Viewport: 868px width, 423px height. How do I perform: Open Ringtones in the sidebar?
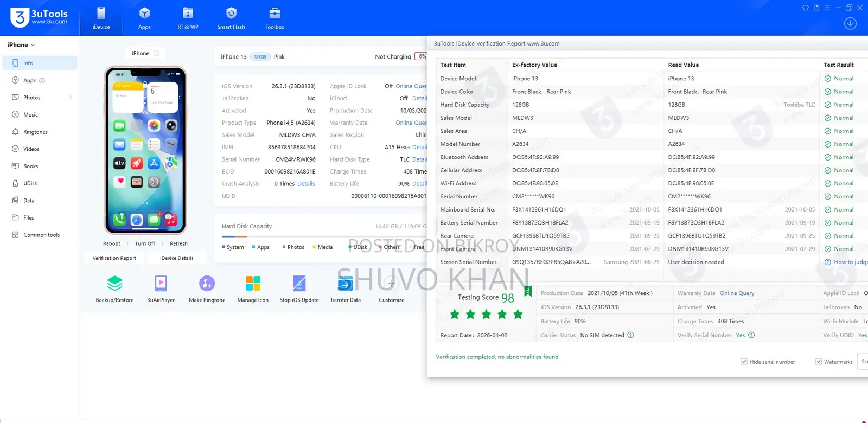tap(40, 132)
